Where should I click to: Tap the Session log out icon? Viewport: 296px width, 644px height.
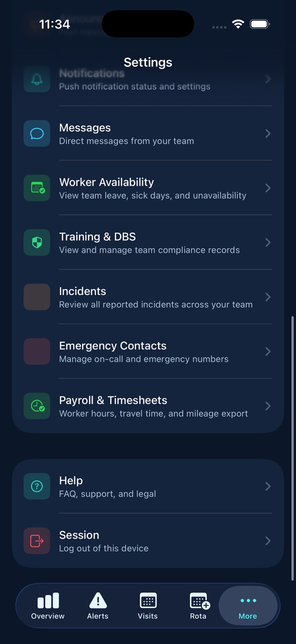(x=37, y=541)
